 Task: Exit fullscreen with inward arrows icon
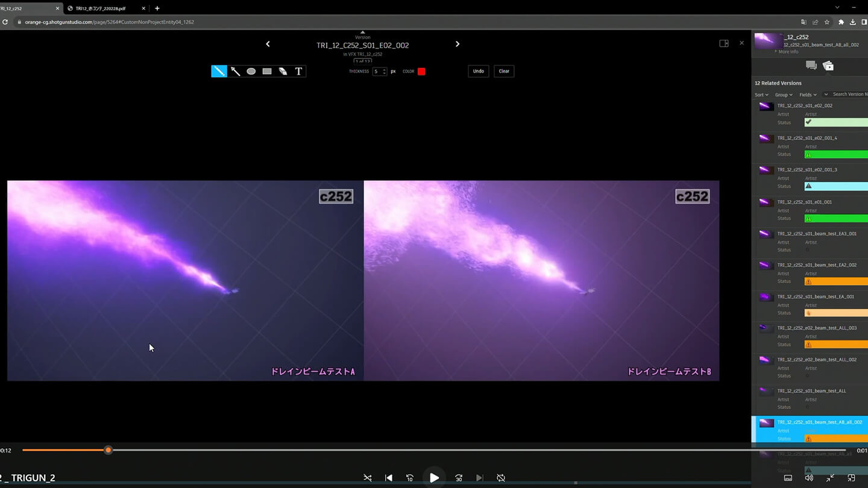[830, 478]
